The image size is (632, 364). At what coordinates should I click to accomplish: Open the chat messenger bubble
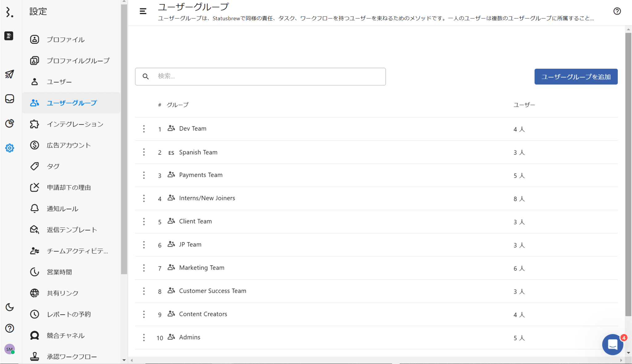[x=613, y=345]
